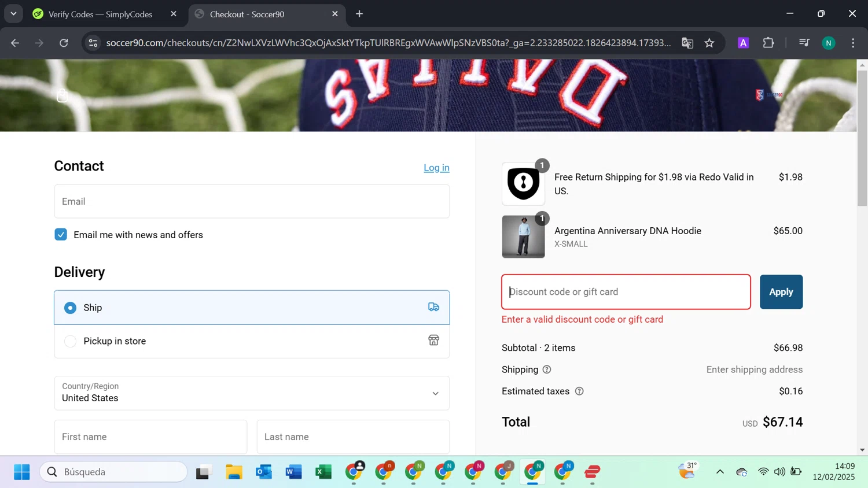Screen dimensions: 868x488
Task: Open the weather widget showing 31°
Action: (688, 471)
